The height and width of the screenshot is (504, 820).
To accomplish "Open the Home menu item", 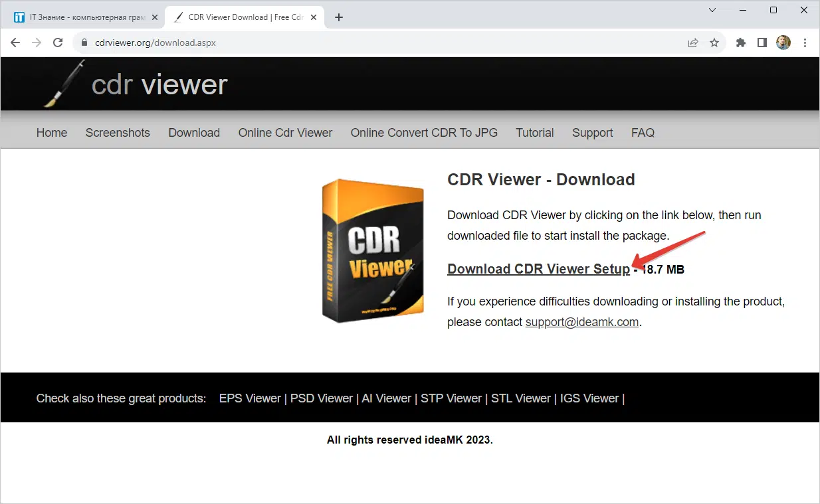I will click(x=52, y=133).
